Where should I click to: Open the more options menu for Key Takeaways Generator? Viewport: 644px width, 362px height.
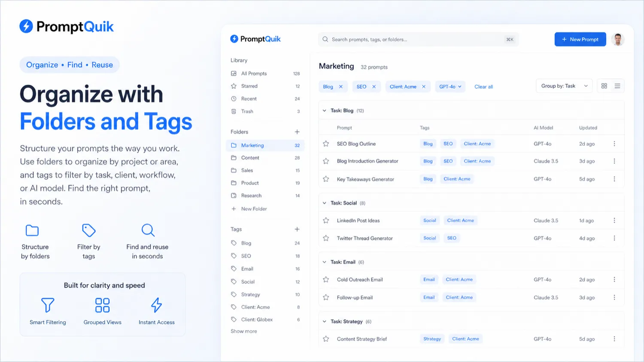pyautogui.click(x=614, y=179)
